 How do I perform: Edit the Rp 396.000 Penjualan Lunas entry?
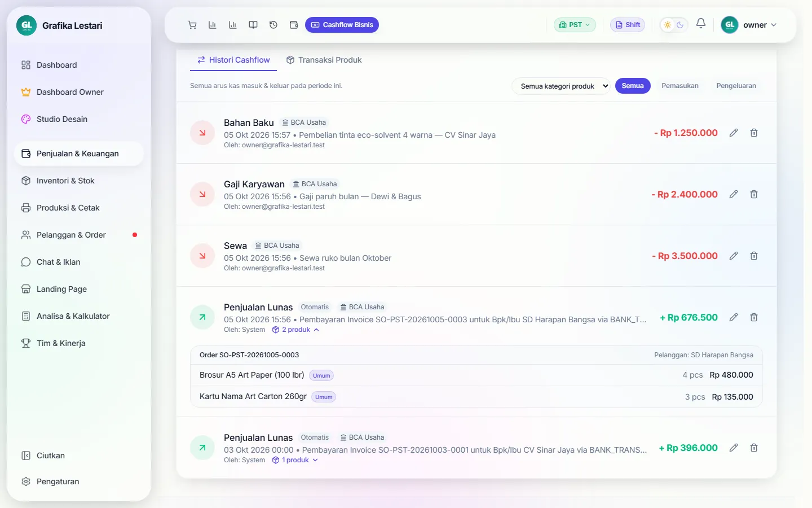734,448
